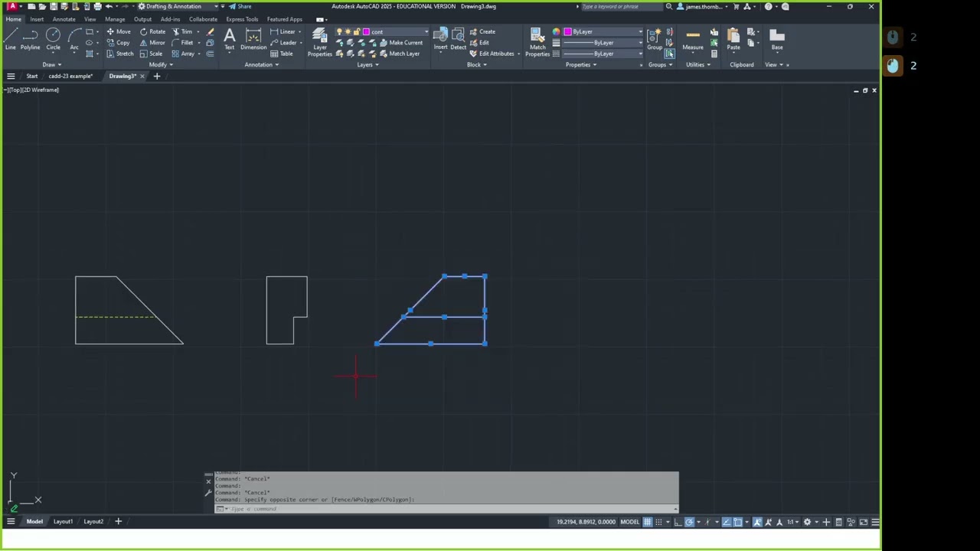Select the Polyline tool
The image size is (980, 551).
[31, 39]
